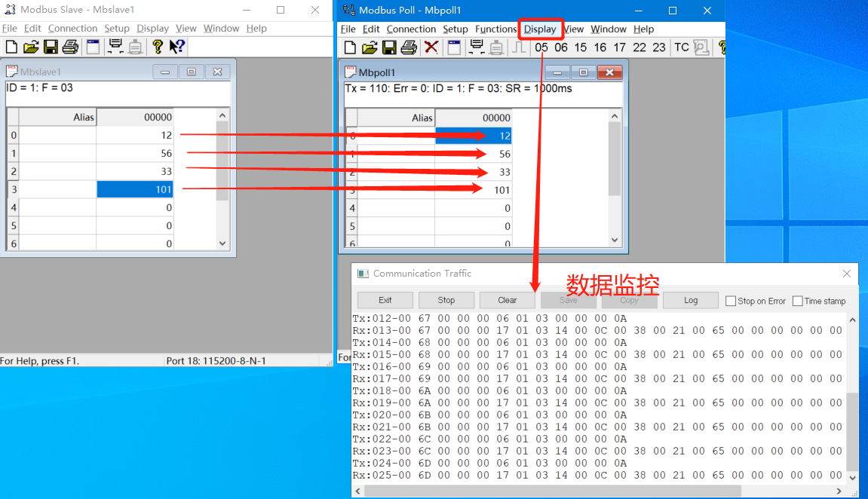868x499 pixels.
Task: Click function 17 button in Modbus Poll toolbar
Action: [619, 47]
